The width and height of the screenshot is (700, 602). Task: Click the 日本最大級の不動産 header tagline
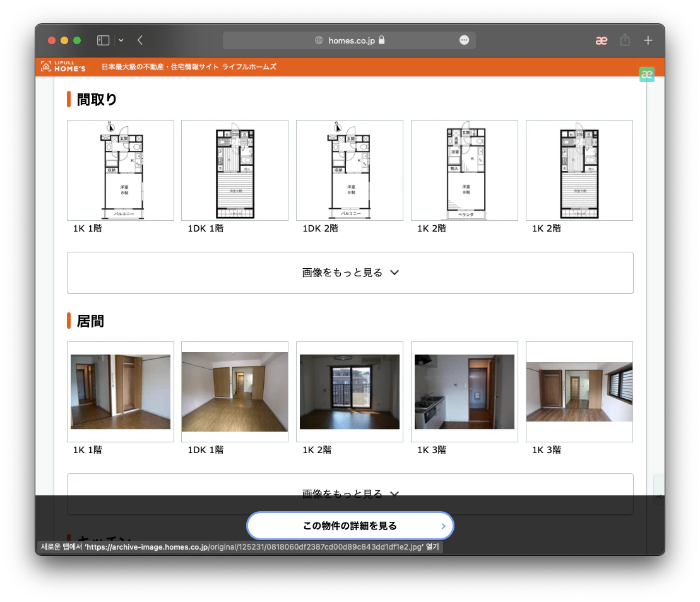click(x=189, y=66)
